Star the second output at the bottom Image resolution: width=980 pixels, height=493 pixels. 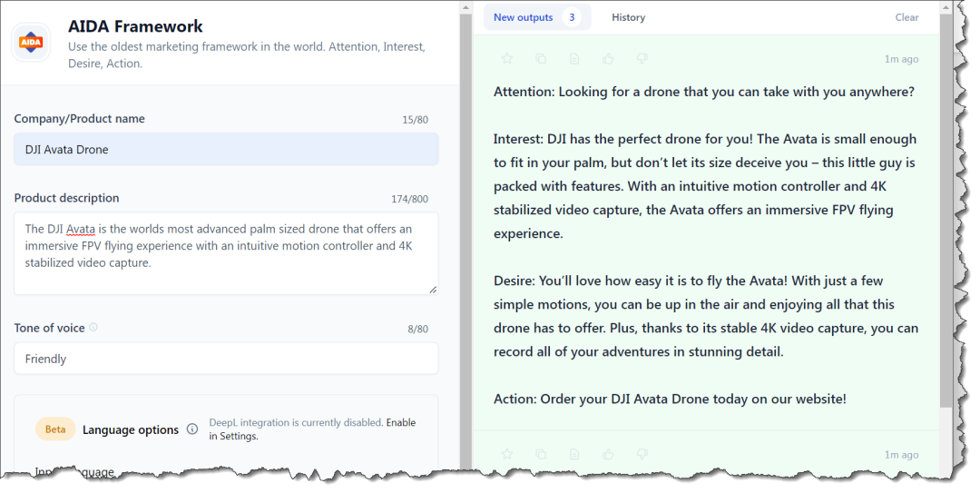point(507,454)
